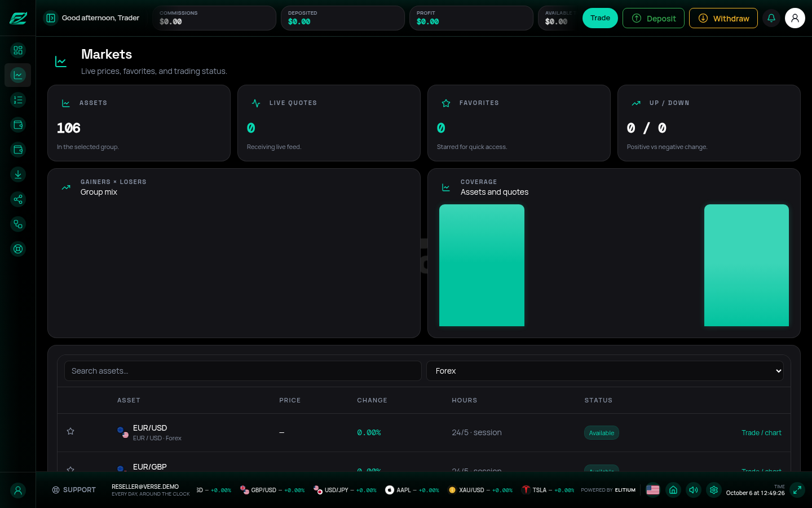
Task: Open the lifebuoy help icon in the sidebar
Action: (18, 249)
